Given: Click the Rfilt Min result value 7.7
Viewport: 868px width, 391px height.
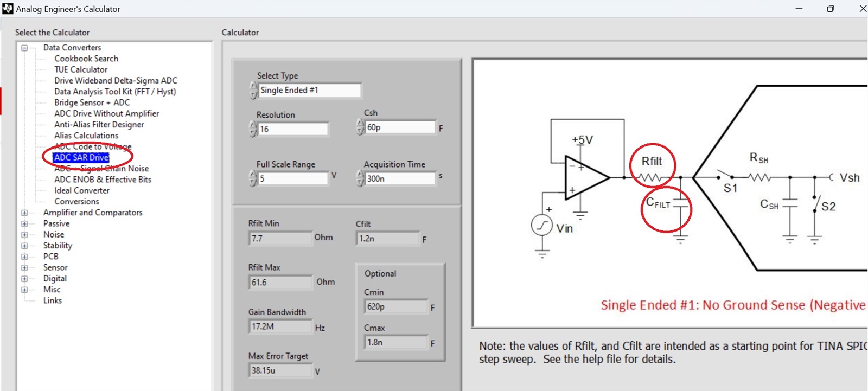Looking at the screenshot, I should (x=280, y=239).
